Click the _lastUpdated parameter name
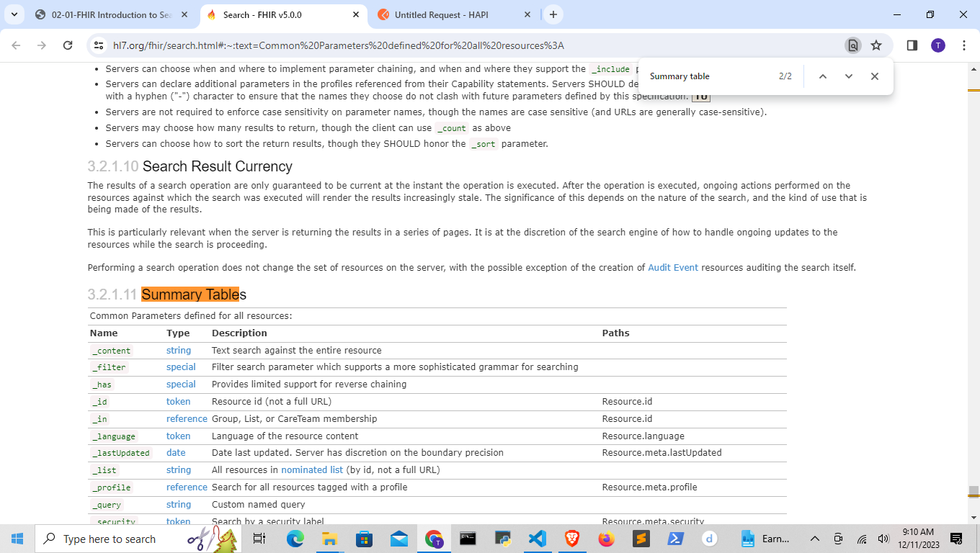The height and width of the screenshot is (553, 980). click(x=121, y=453)
